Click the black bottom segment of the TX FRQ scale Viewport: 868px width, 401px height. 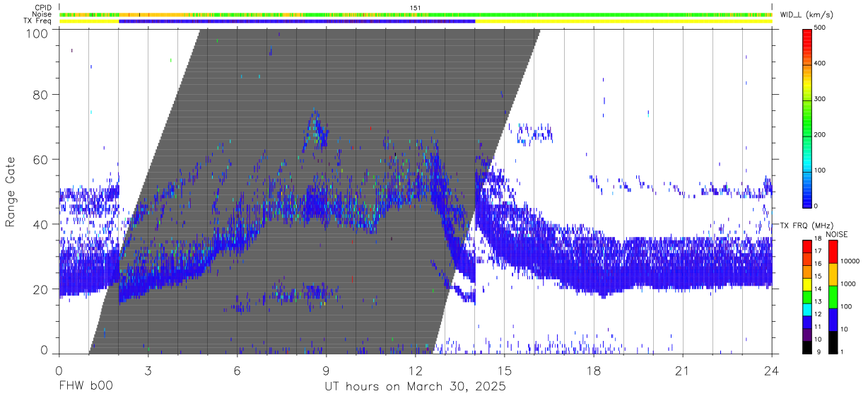pos(807,347)
